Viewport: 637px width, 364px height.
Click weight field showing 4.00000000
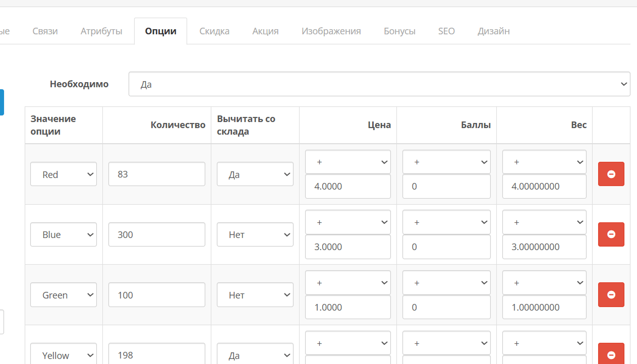click(x=544, y=186)
